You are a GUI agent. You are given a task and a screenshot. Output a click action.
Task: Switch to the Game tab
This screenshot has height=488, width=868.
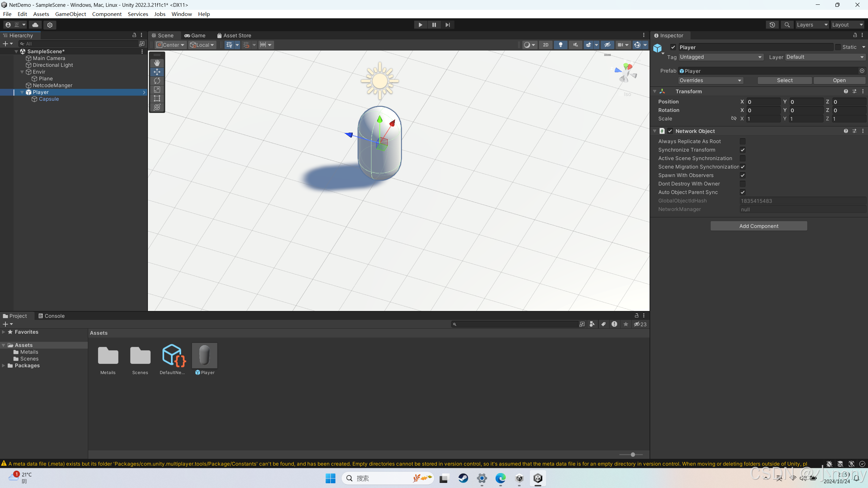(195, 35)
